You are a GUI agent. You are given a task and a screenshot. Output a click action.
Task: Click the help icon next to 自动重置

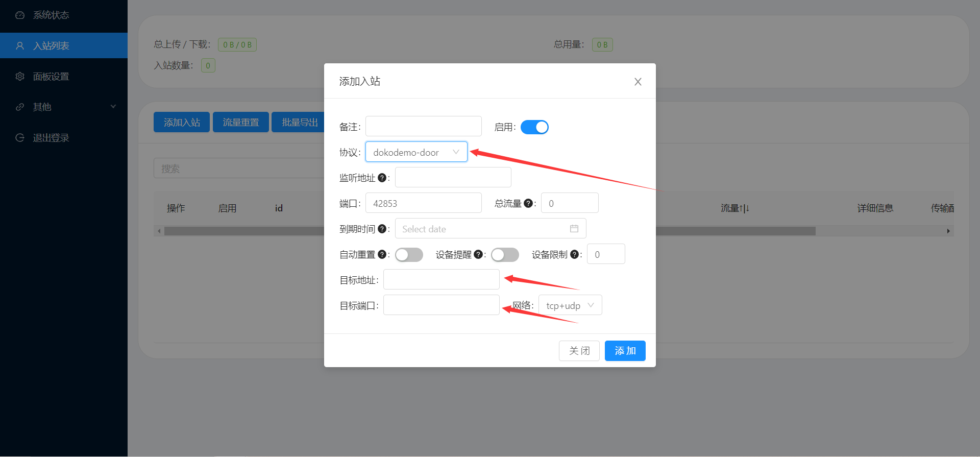[382, 254]
